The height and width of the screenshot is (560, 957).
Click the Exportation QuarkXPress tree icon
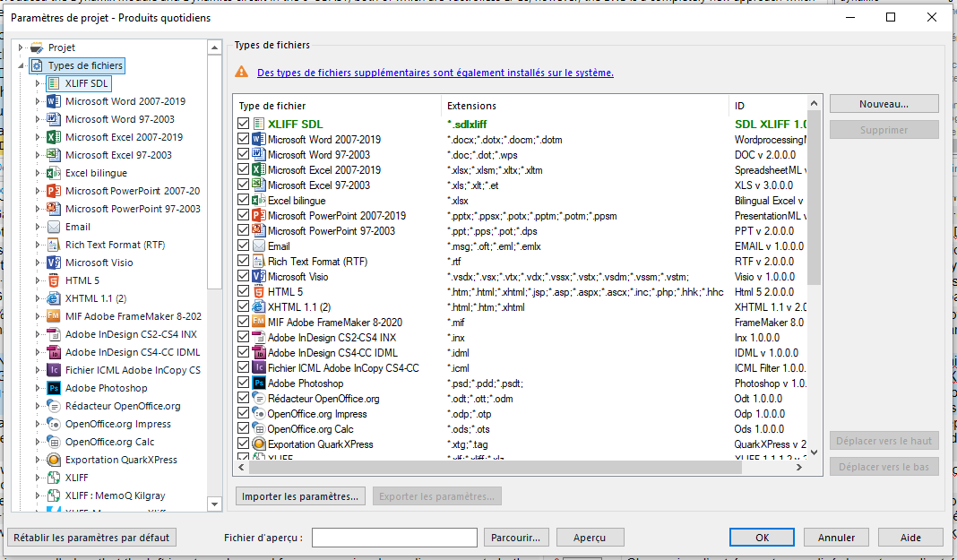pyautogui.click(x=54, y=460)
